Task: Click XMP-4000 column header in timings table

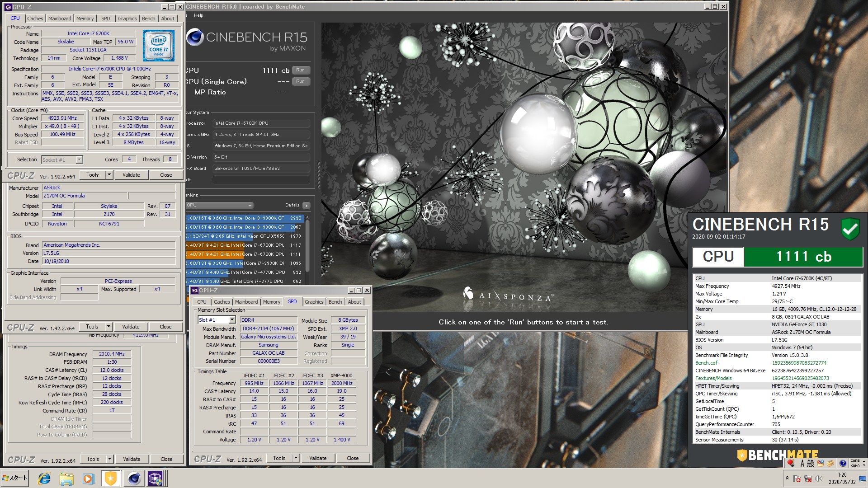Action: (341, 375)
